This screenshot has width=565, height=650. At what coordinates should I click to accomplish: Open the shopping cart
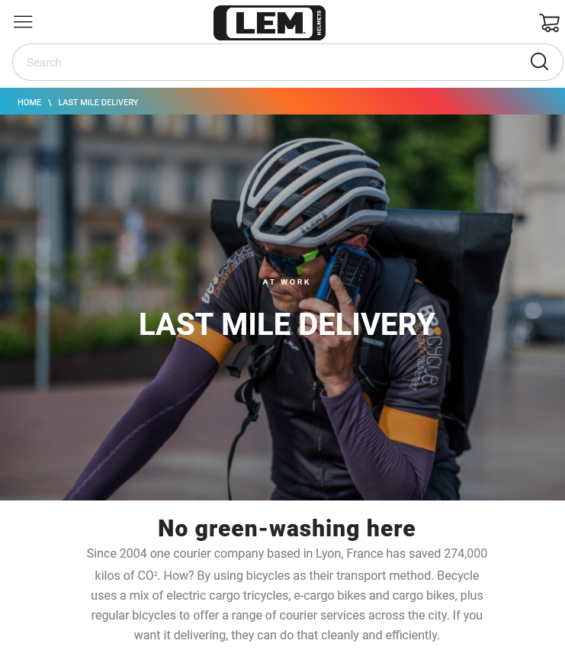tap(549, 22)
